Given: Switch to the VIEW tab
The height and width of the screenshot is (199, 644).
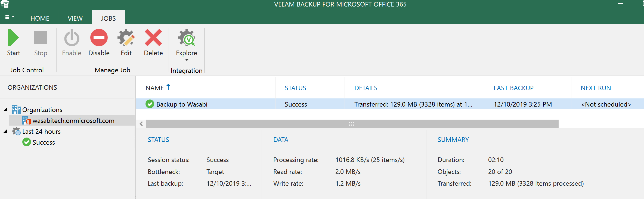Looking at the screenshot, I should click(75, 18).
